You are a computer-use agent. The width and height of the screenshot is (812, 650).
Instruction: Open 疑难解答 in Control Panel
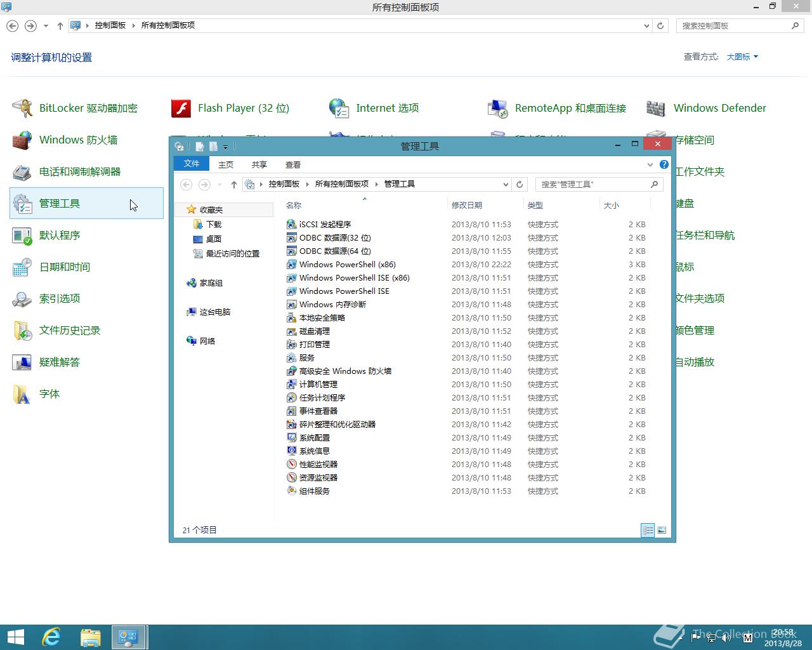[46, 362]
